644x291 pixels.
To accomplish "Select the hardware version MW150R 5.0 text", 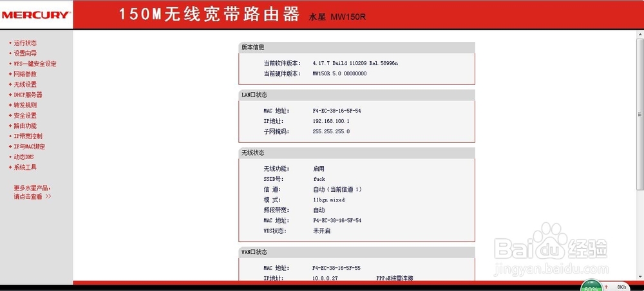I will pos(339,73).
